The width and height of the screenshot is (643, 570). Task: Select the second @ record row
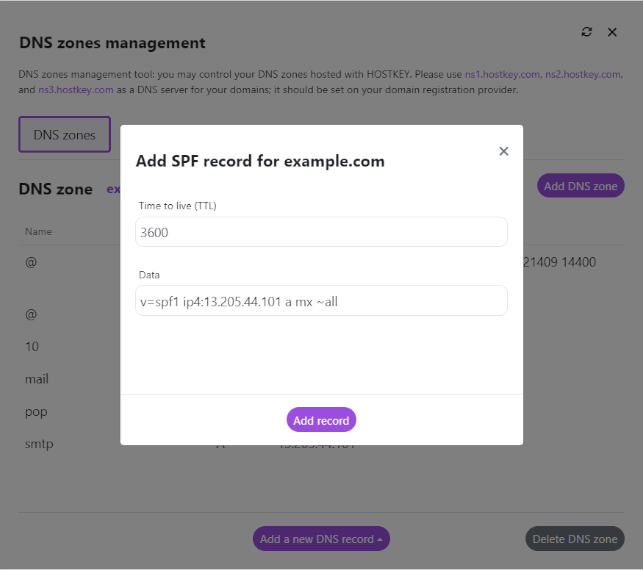click(31, 314)
